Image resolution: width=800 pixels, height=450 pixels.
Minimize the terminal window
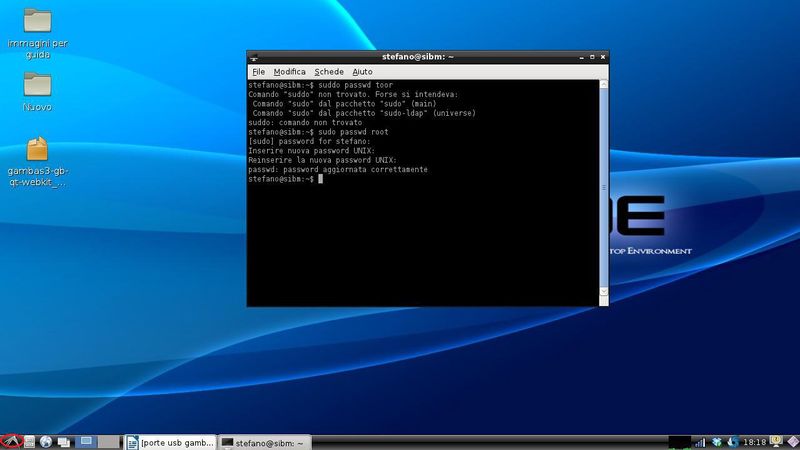click(x=582, y=57)
